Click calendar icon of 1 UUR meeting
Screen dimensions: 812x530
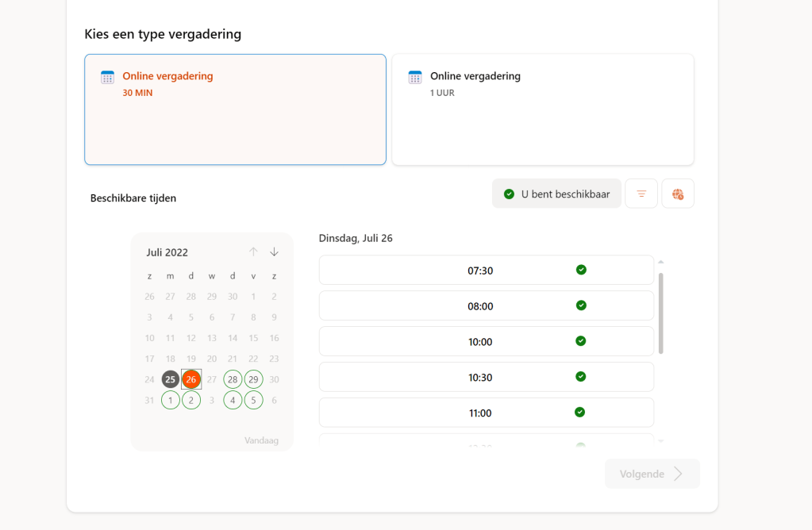pyautogui.click(x=415, y=77)
